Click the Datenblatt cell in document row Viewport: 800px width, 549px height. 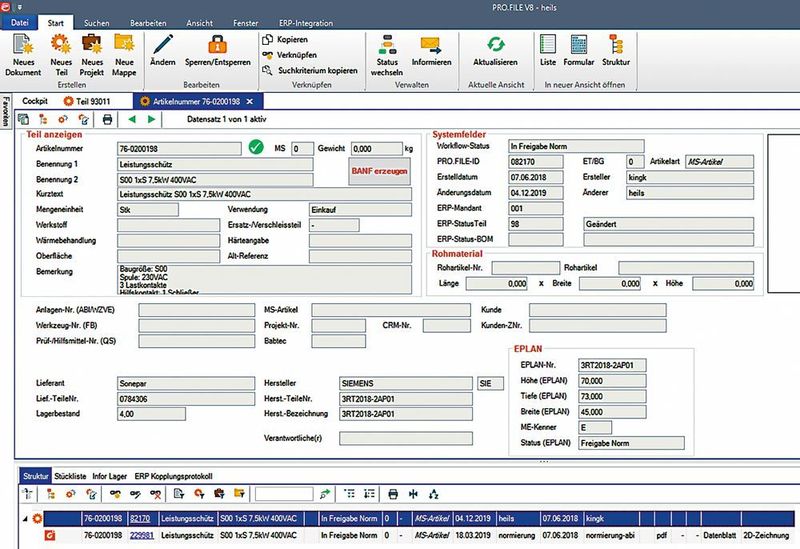click(719, 535)
